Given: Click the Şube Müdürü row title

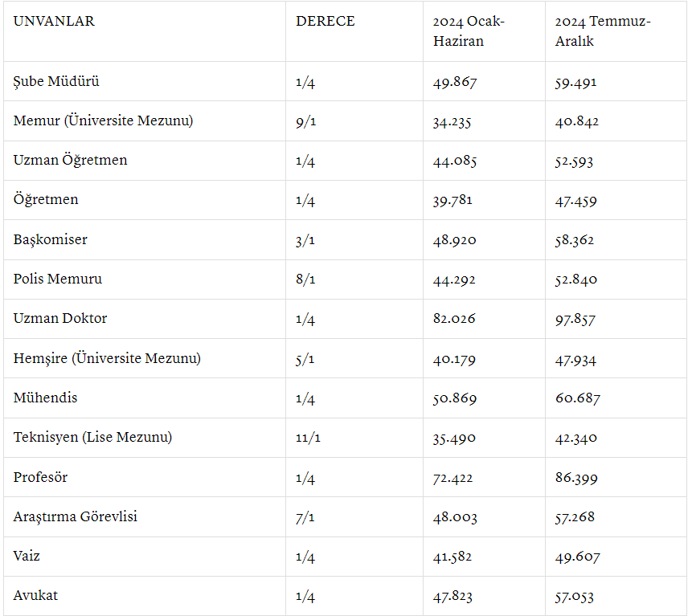Looking at the screenshot, I should point(56,82).
